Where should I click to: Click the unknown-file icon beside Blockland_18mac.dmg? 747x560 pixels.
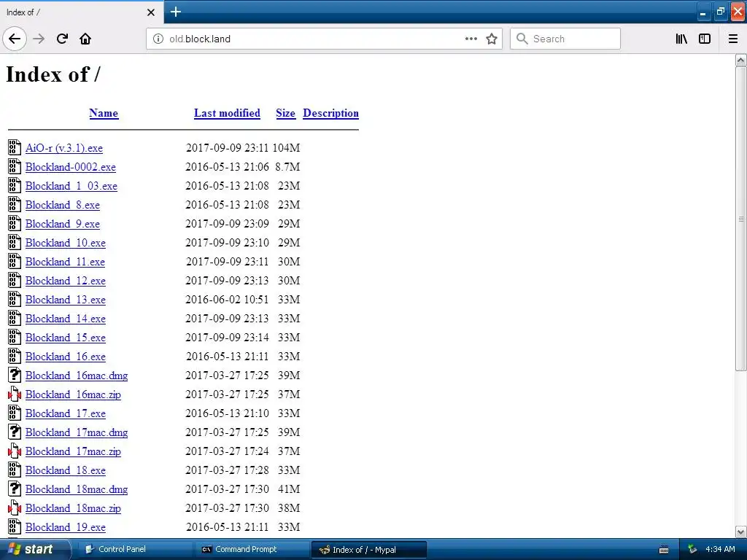(x=15, y=489)
